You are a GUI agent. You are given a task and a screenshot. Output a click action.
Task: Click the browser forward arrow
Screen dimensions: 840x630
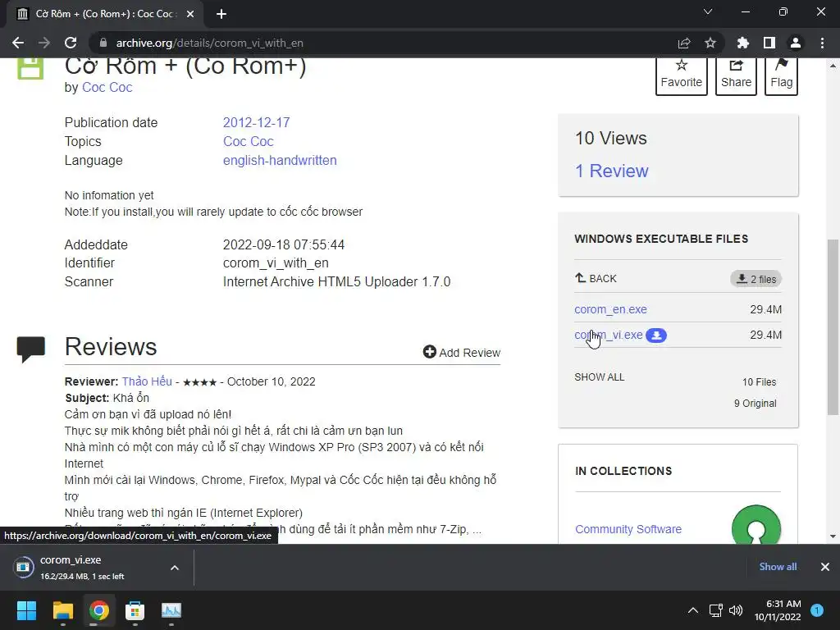[44, 43]
